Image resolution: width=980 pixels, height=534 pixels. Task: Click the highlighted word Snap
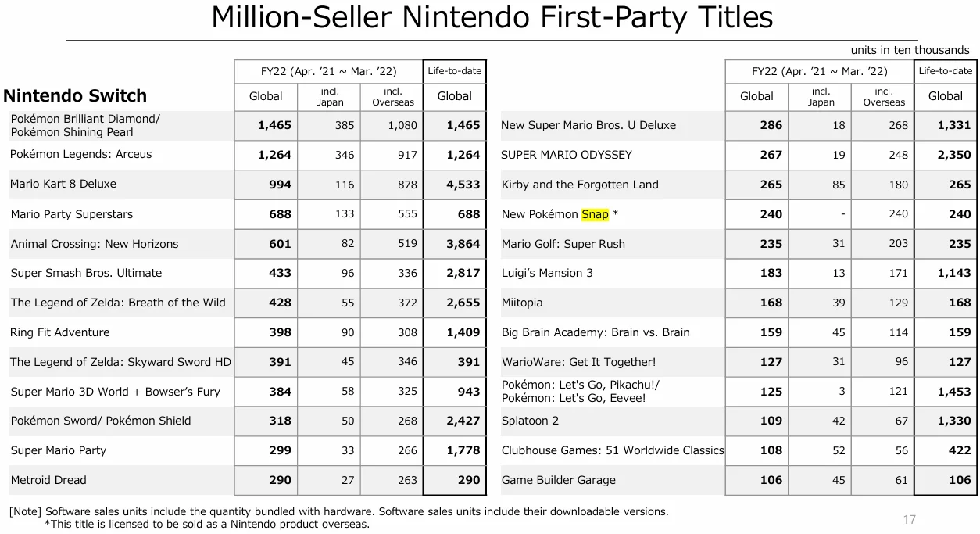tap(595, 214)
